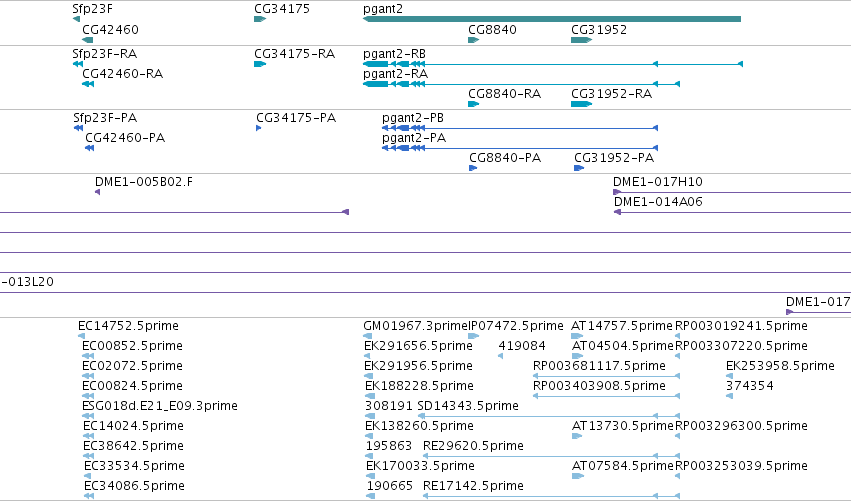Viewport: 851px width, 501px height.
Task: Click the DME1-017H10 feature label
Action: click(x=657, y=182)
